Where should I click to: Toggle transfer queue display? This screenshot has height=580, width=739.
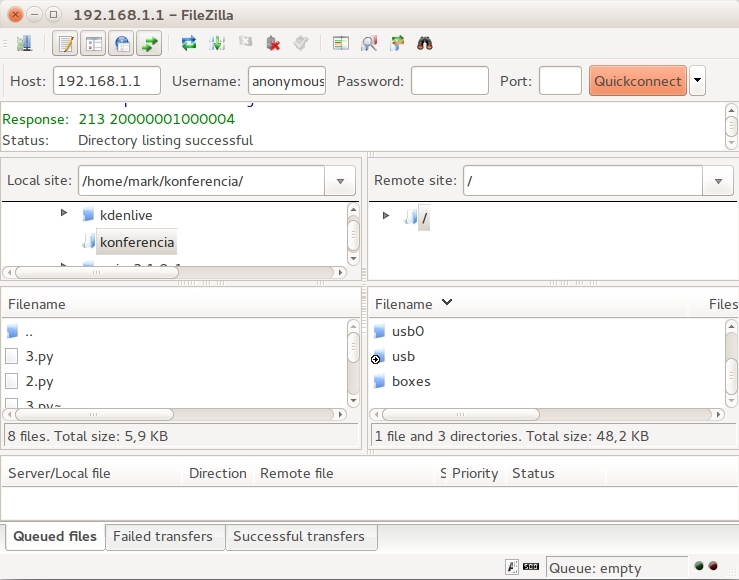(149, 44)
